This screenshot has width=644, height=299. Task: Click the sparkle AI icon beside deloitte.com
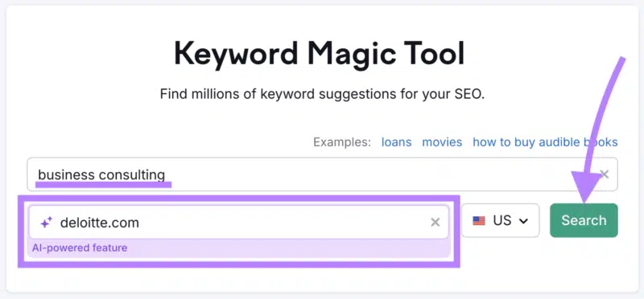46,223
